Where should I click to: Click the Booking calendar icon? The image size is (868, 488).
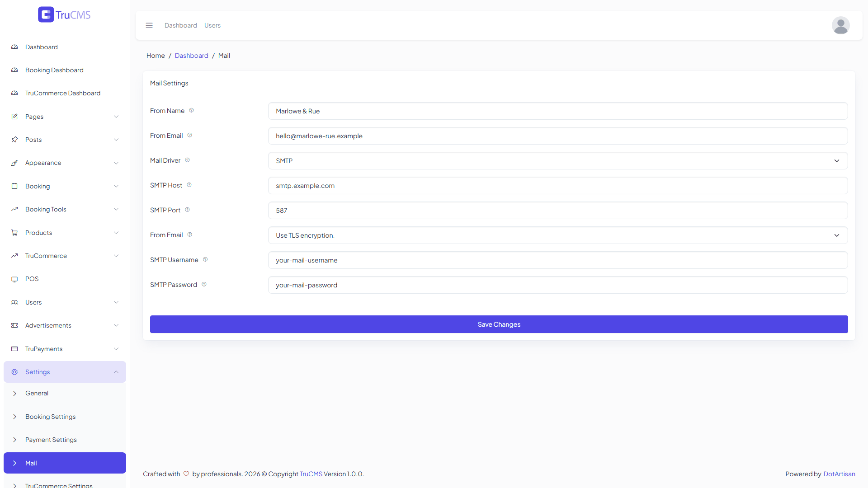(x=14, y=186)
